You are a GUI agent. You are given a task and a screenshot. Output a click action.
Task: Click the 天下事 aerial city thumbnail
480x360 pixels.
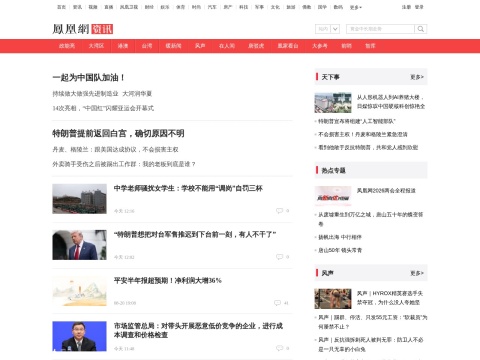click(x=333, y=103)
